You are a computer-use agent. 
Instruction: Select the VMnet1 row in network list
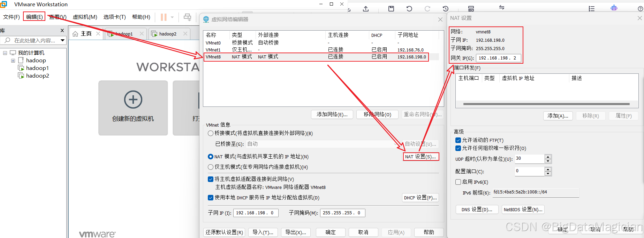click(x=321, y=50)
